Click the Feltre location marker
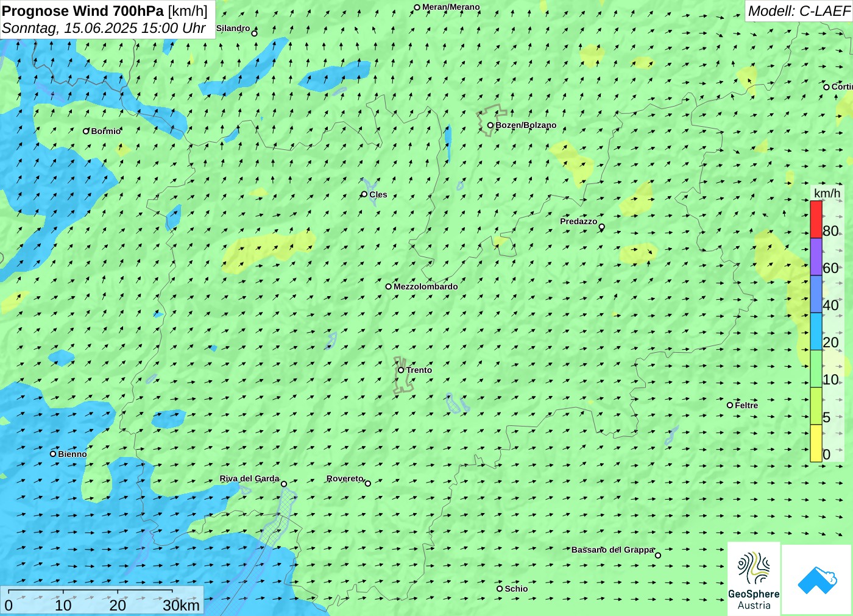The image size is (853, 616). point(730,405)
